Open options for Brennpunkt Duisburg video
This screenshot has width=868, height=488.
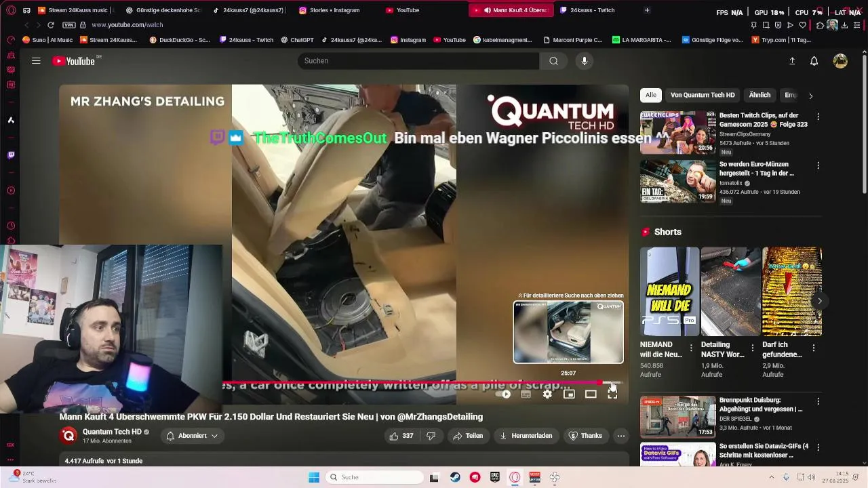818,401
